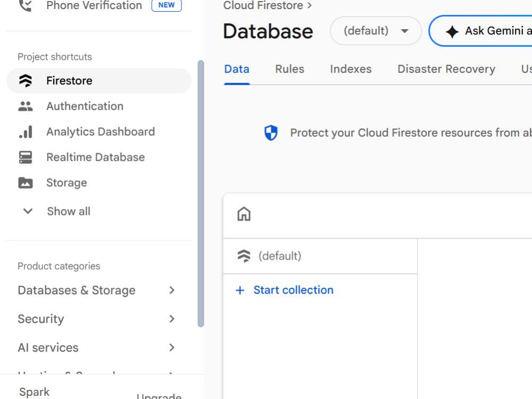Click the App Check shield icon
This screenshot has width=532, height=399.
click(271, 132)
